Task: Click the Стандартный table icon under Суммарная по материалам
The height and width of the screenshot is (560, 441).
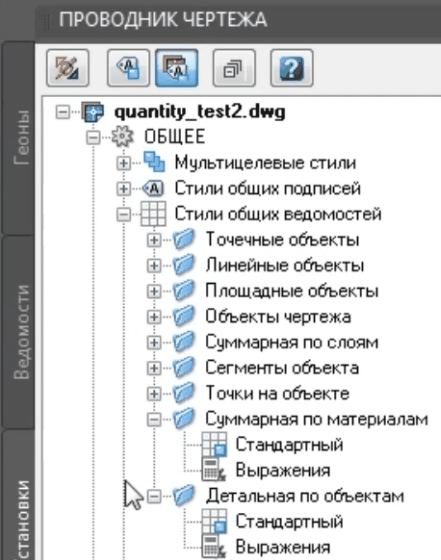Action: 214,445
